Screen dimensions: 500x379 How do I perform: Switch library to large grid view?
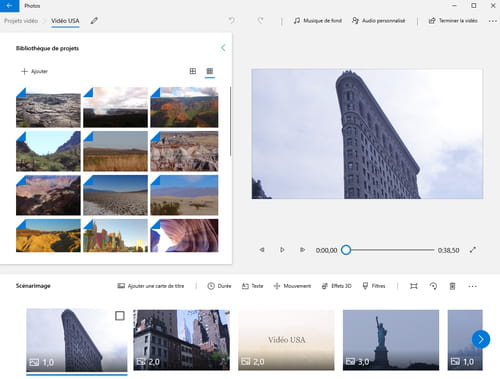[193, 71]
